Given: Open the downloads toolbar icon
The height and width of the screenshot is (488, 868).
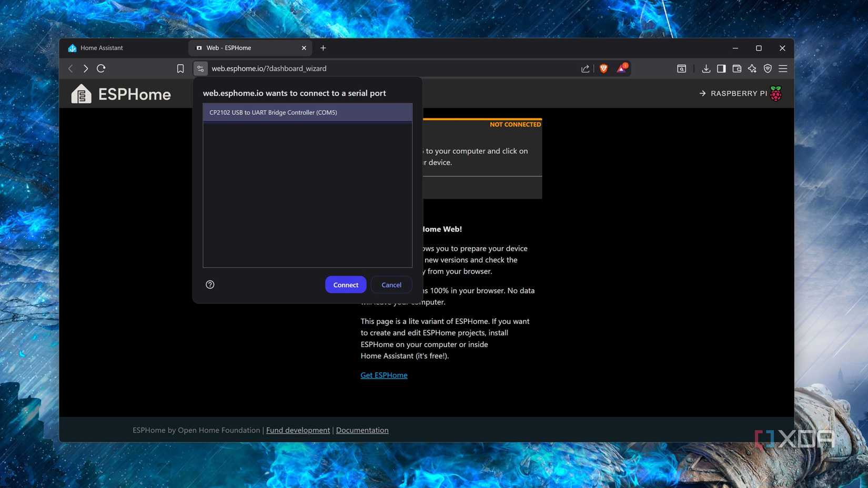Looking at the screenshot, I should point(706,68).
